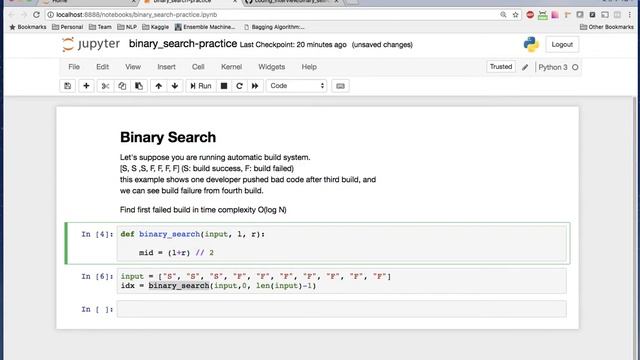Move selected cell up arrow
640x360 pixels.
(158, 86)
